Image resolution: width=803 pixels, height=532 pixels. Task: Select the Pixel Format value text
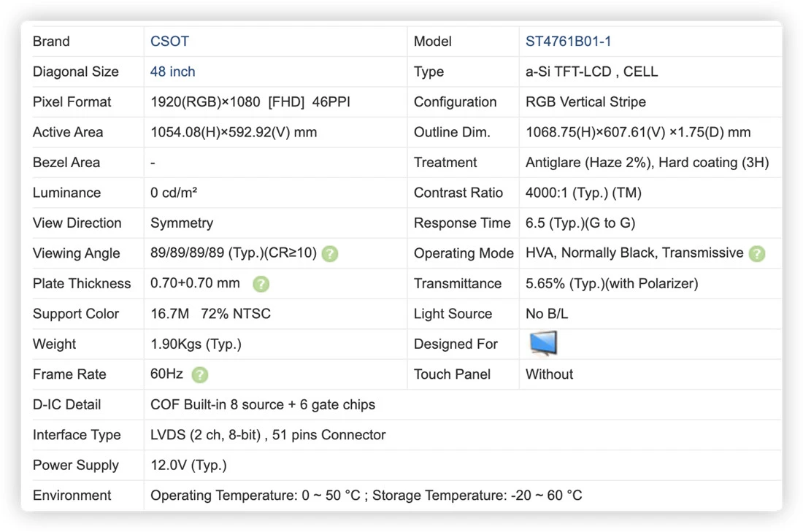click(250, 102)
